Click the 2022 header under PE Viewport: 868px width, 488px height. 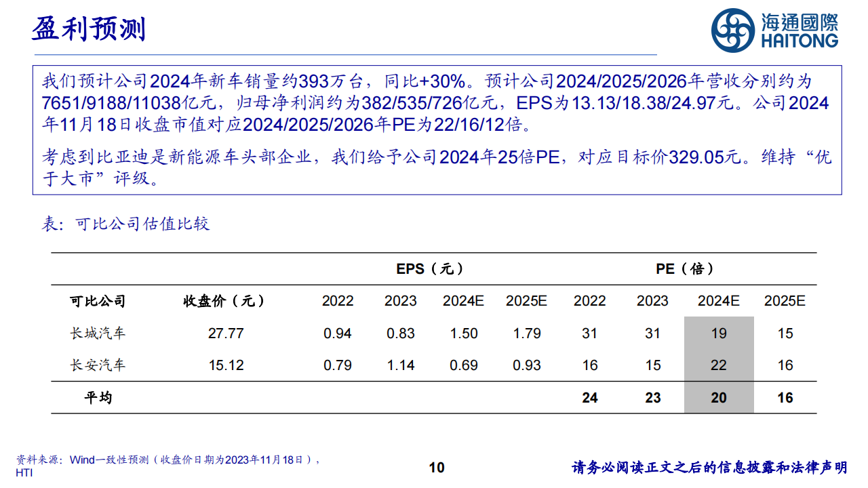(x=590, y=301)
